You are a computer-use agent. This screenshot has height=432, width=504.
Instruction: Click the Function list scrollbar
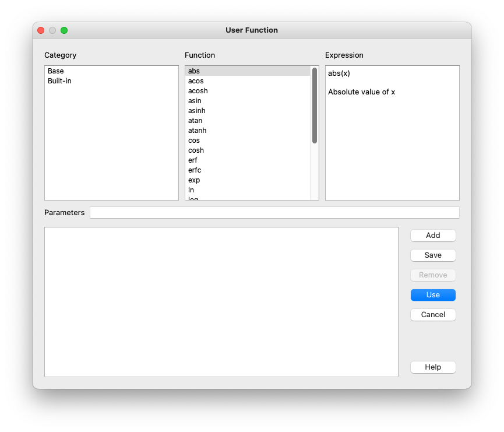tap(315, 106)
